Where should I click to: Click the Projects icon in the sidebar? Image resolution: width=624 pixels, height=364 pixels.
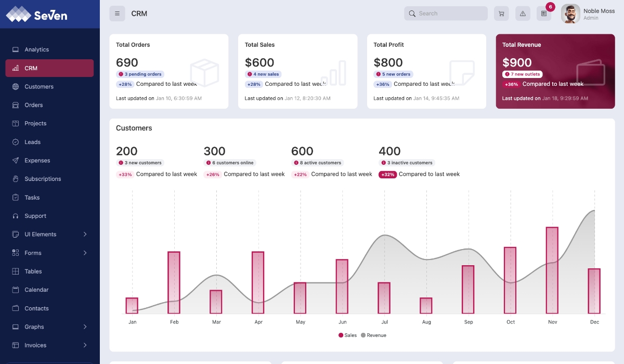coord(15,124)
